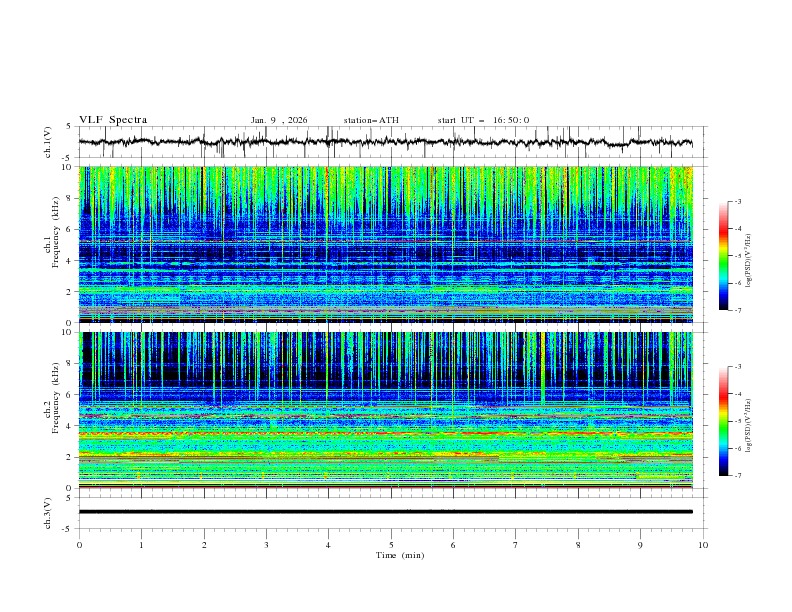Click the ch.1 spectrogram color bar
This screenshot has height=612, width=792.
(723, 256)
